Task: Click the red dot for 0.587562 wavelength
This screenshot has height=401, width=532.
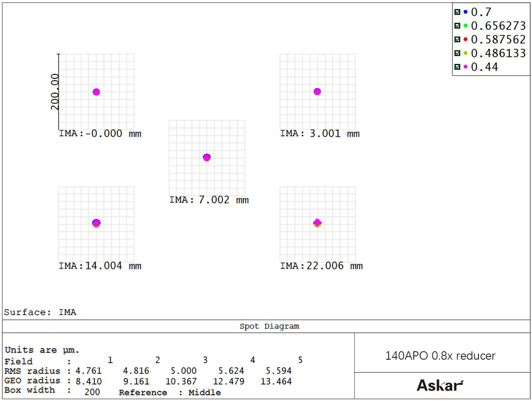Action: coord(466,40)
